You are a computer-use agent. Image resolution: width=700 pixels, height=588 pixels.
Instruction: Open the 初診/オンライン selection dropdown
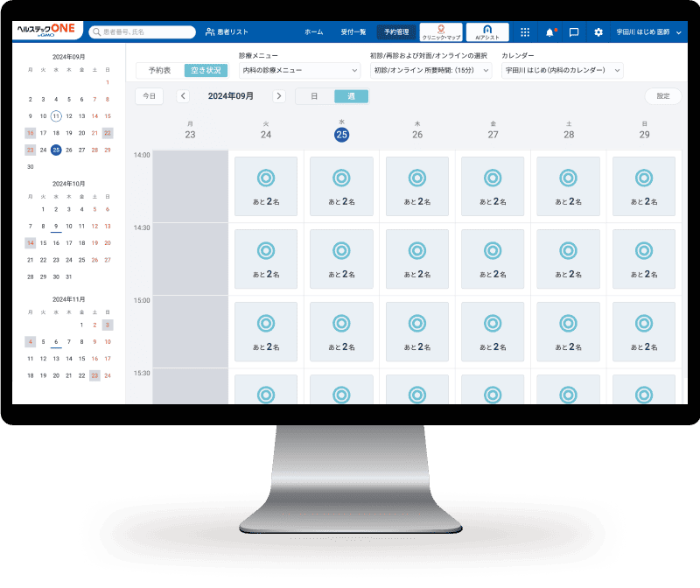431,70
